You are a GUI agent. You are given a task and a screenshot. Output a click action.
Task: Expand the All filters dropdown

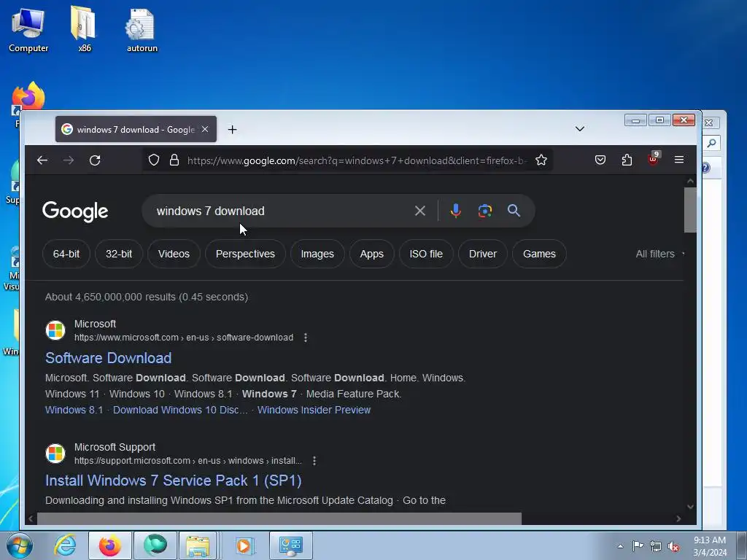click(x=659, y=254)
